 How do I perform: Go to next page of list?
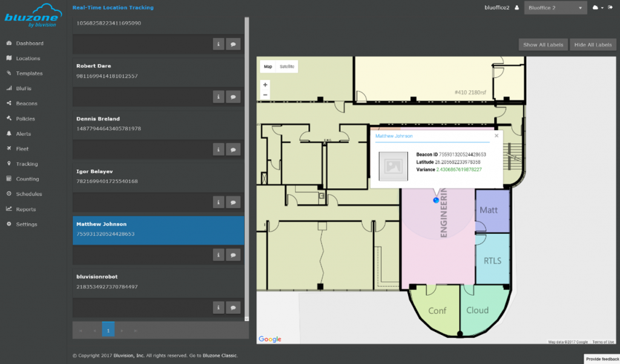coord(122,331)
